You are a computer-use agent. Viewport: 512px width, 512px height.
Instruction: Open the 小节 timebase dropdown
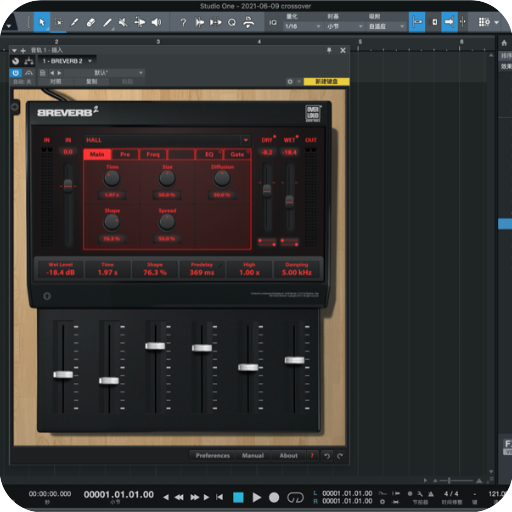click(x=345, y=26)
